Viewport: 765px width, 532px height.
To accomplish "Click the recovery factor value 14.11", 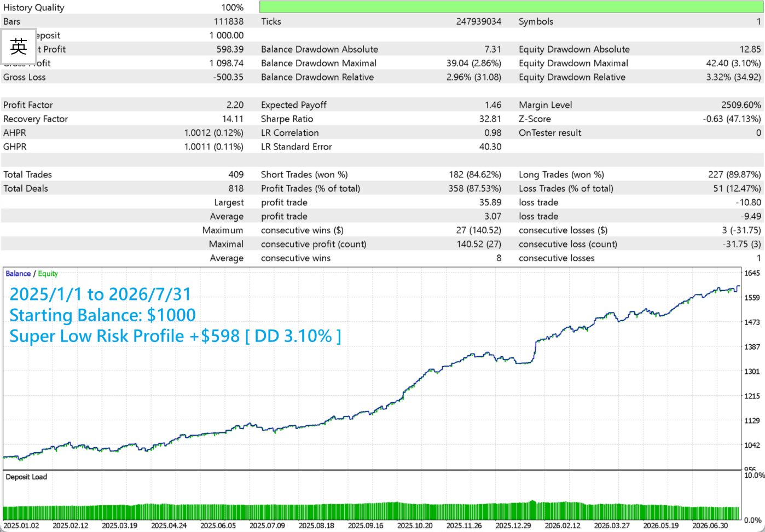I will 233,119.
